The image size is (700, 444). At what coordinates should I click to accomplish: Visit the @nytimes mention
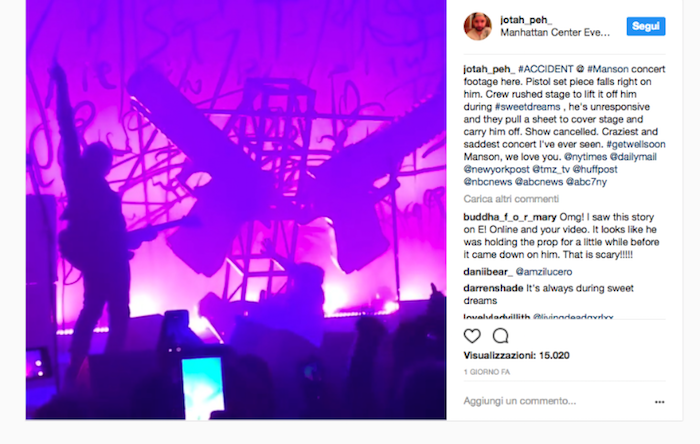[585, 157]
